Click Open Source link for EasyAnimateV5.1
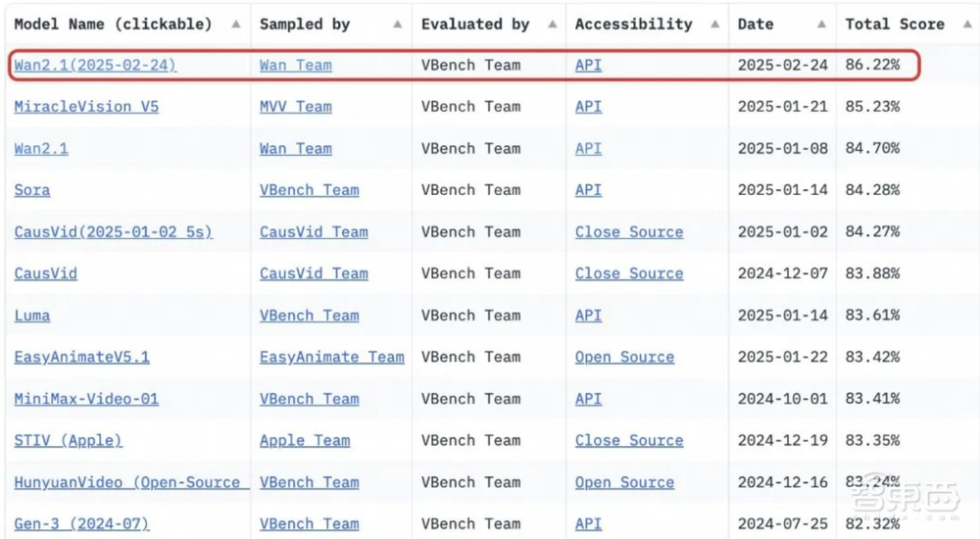This screenshot has width=980, height=539. tap(624, 357)
